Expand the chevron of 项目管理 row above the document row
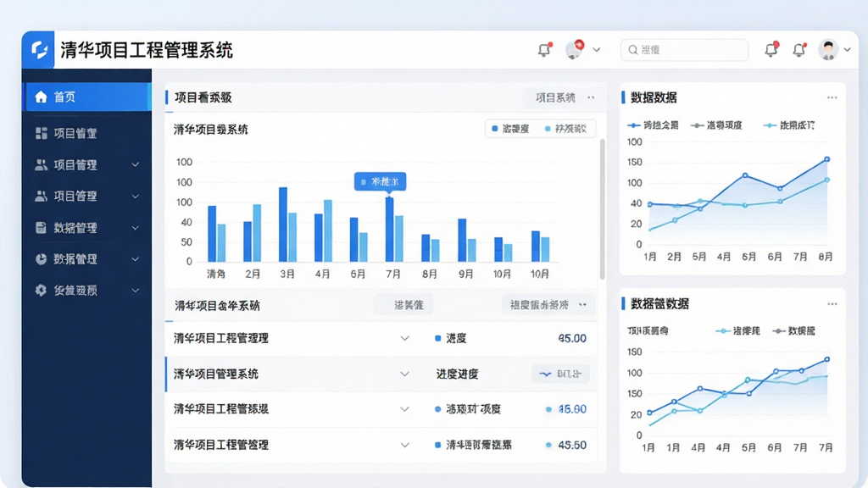The width and height of the screenshot is (868, 488). 135,197
